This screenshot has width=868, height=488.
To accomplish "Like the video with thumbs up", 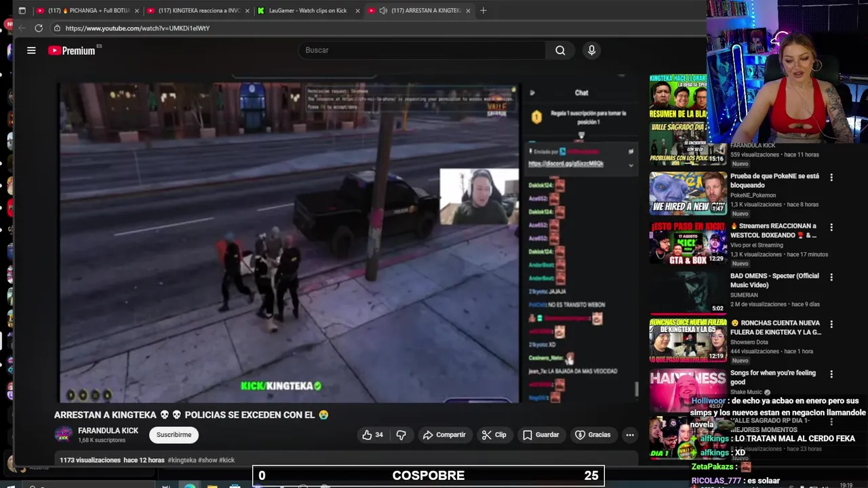I will point(372,435).
